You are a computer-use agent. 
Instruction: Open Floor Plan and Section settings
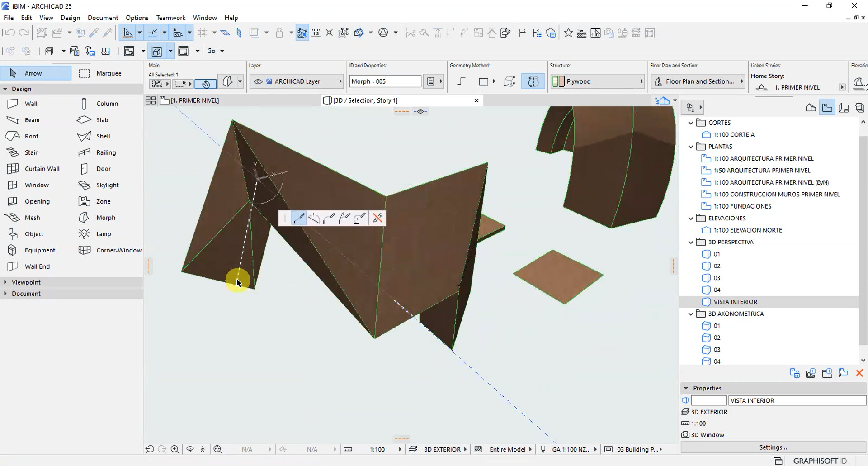(698, 81)
